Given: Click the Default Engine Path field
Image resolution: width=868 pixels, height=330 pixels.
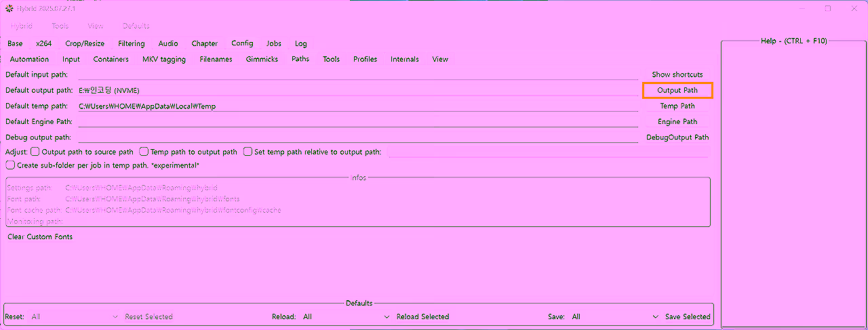Looking at the screenshot, I should pyautogui.click(x=358, y=121).
